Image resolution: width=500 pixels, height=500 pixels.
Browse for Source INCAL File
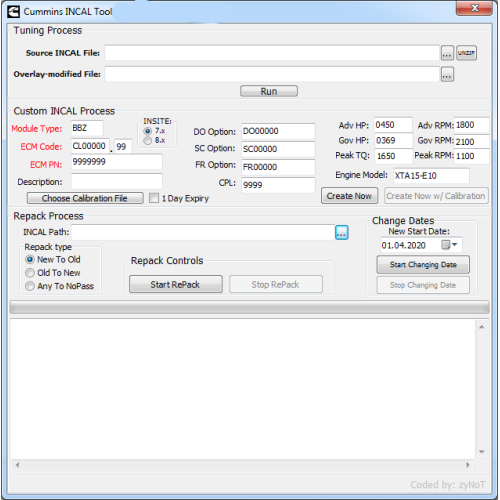[447, 53]
